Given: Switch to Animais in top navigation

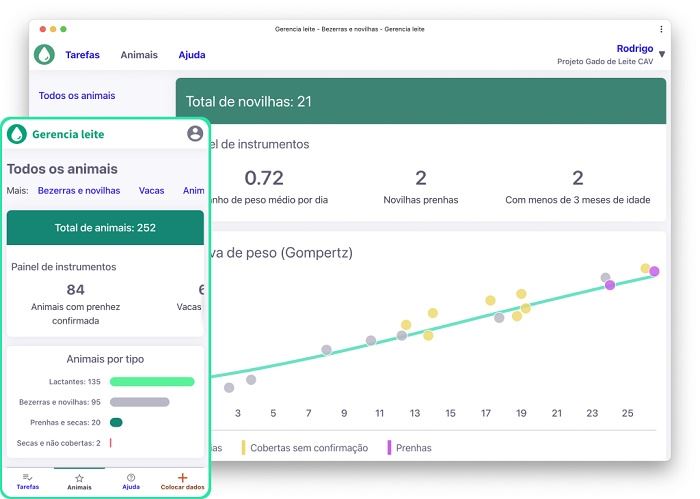Looking at the screenshot, I should point(139,55).
